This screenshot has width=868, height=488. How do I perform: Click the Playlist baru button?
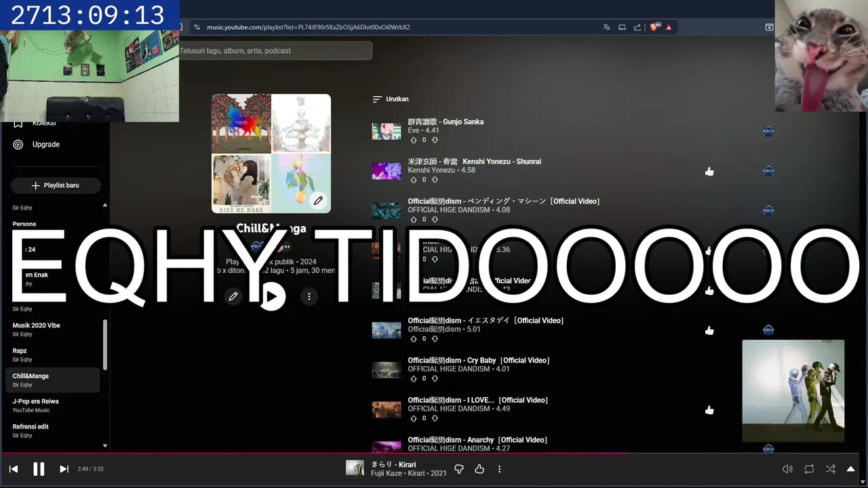tap(56, 186)
